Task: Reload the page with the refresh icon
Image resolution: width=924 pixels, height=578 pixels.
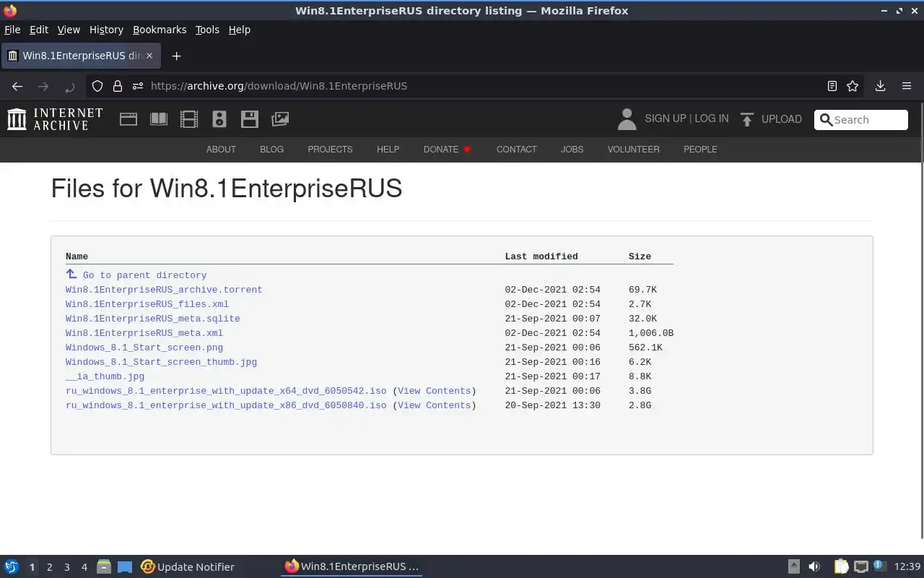Action: (70, 86)
